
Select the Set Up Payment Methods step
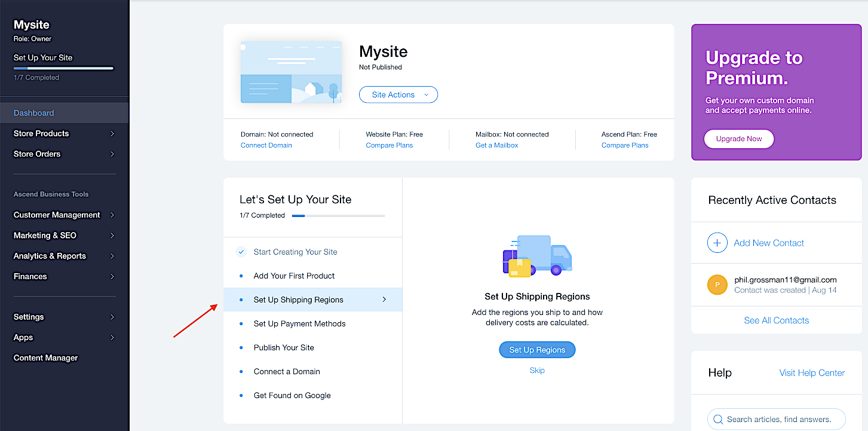[x=299, y=323]
